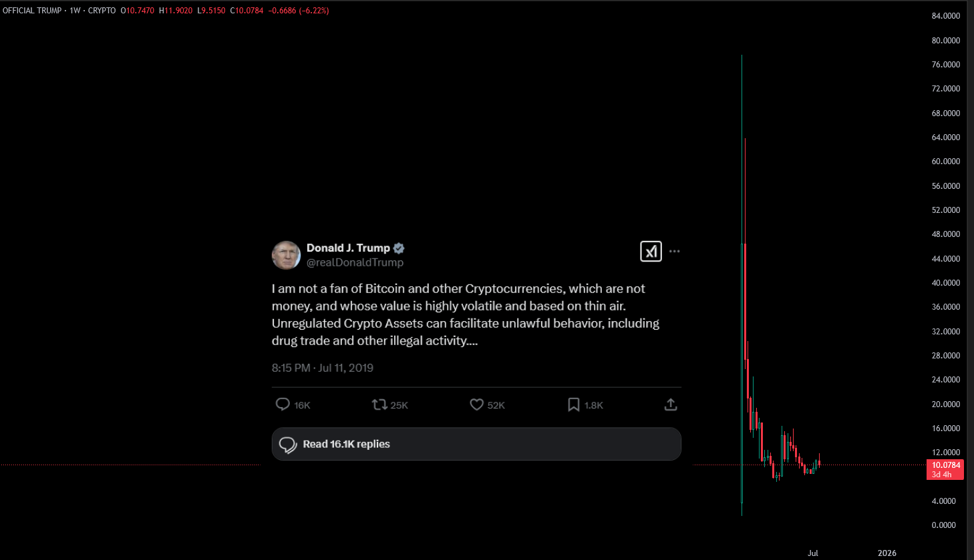974x560 pixels.
Task: Click the Read 16.1K replies button
Action: [x=476, y=444]
